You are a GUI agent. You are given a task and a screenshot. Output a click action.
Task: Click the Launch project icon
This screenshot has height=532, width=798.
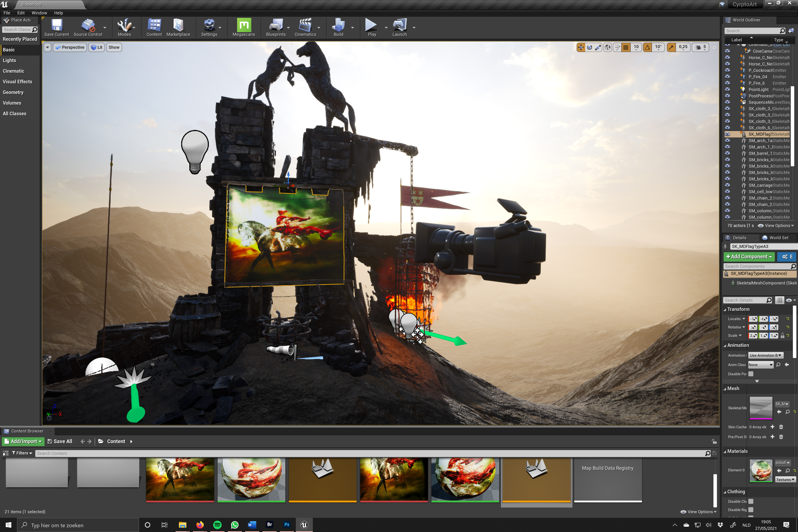[399, 27]
